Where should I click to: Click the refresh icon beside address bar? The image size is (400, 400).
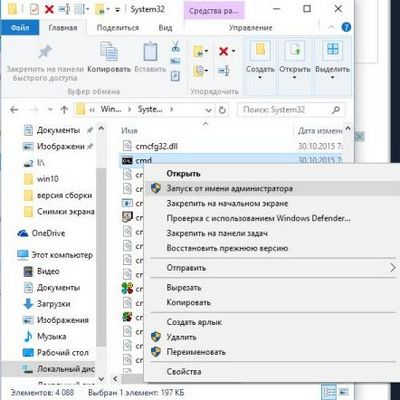point(222,110)
